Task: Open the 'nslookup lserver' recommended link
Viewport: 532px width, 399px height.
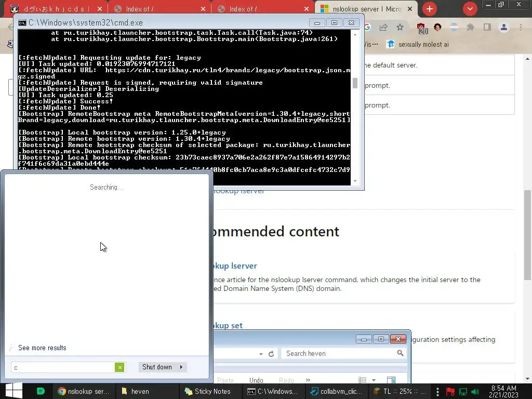Action: click(234, 265)
